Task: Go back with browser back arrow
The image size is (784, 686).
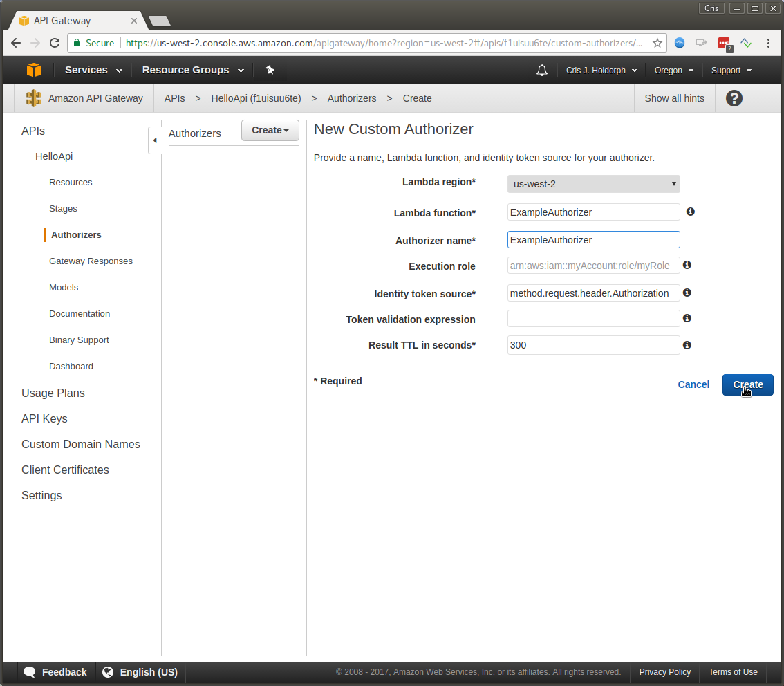Action: coord(15,43)
